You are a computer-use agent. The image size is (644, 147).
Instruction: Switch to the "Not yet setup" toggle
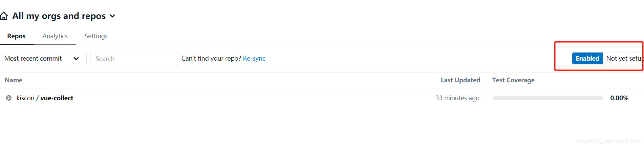pyautogui.click(x=624, y=59)
